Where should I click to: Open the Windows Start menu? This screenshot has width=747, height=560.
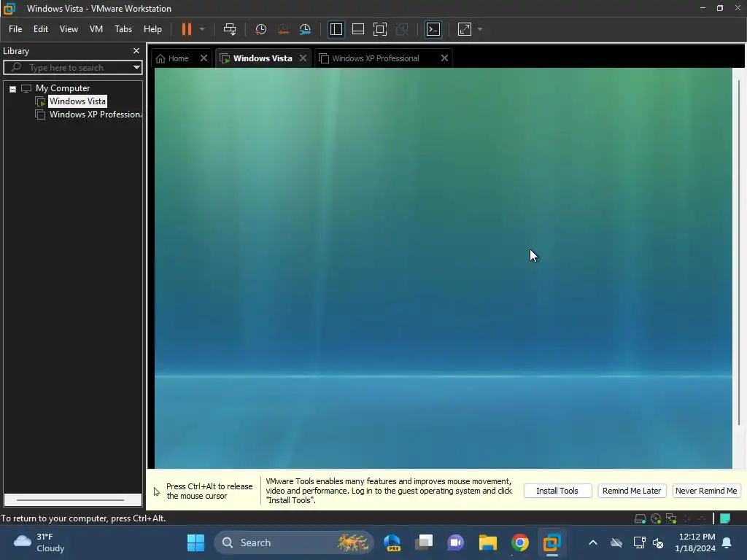[196, 542]
